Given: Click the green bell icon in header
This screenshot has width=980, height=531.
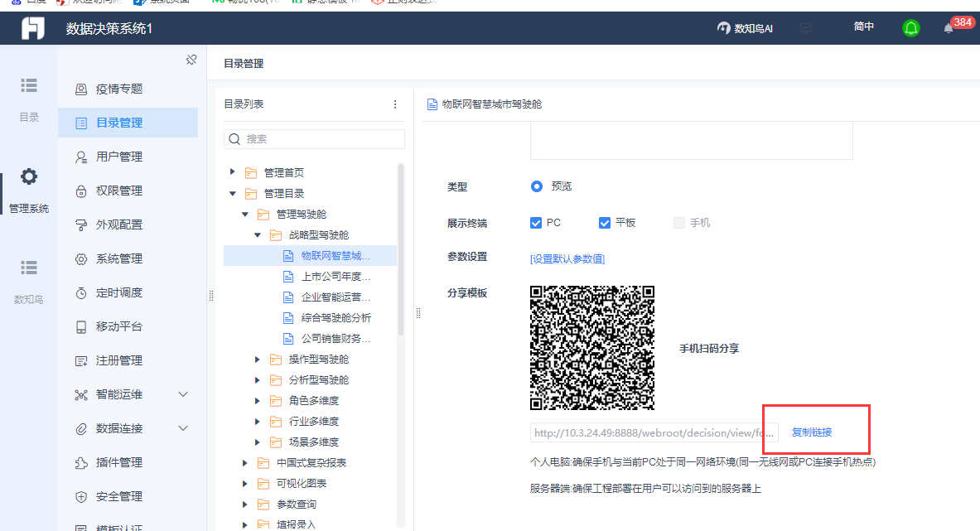Looking at the screenshot, I should pyautogui.click(x=910, y=28).
